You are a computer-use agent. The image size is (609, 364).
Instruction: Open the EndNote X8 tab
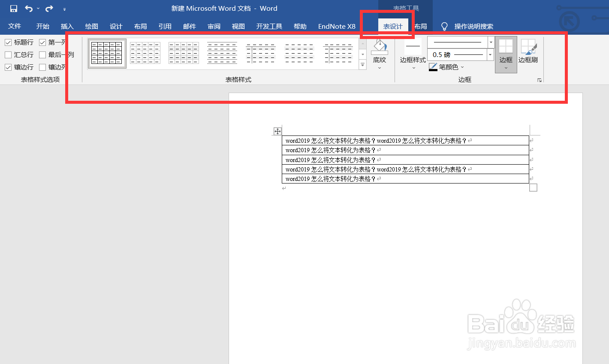[x=337, y=26]
